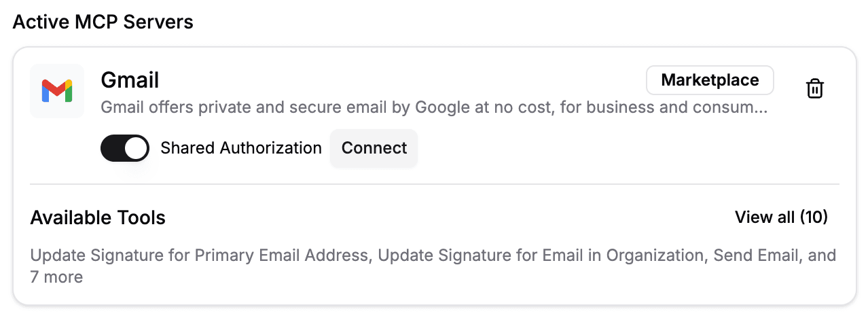Click the truncated ellipsis of Gmail description
This screenshot has width=868, height=318.
761,109
